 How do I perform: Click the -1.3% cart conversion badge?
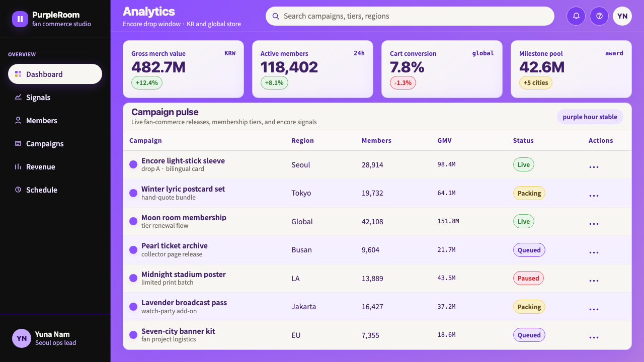(403, 82)
